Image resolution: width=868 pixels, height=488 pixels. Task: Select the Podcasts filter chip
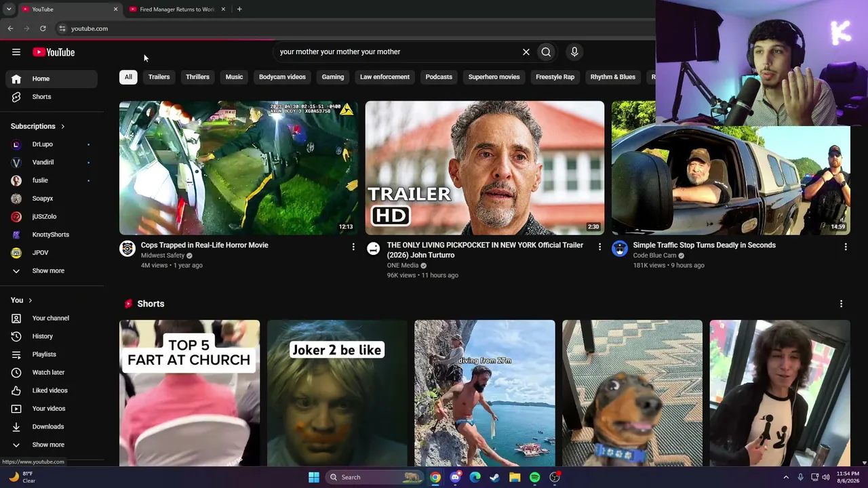click(x=439, y=77)
